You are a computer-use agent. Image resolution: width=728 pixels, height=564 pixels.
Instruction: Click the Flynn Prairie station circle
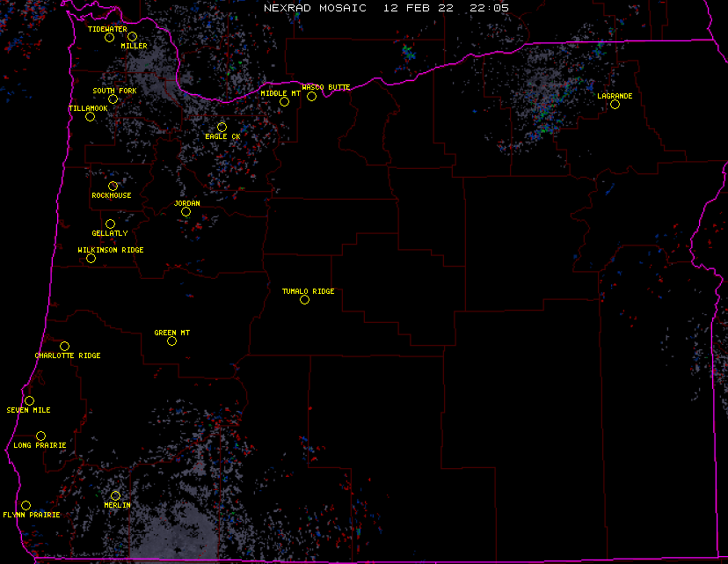tap(25, 504)
